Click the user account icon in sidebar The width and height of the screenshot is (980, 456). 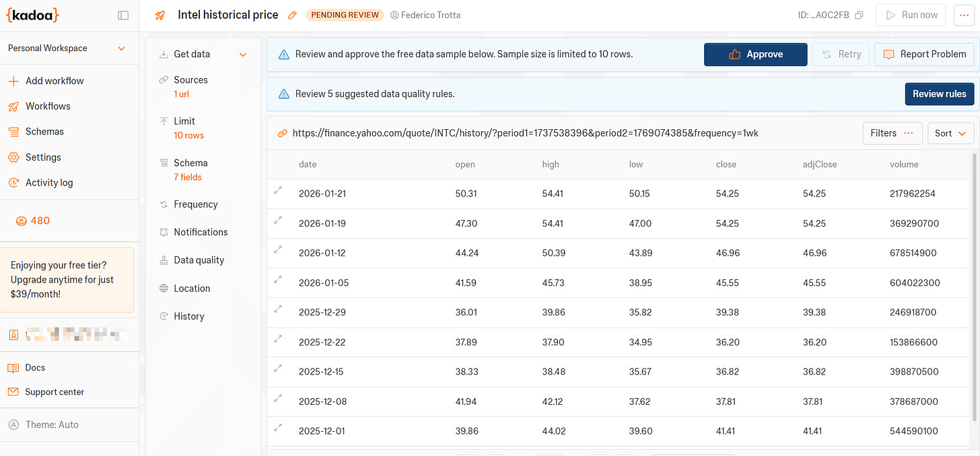tap(13, 334)
